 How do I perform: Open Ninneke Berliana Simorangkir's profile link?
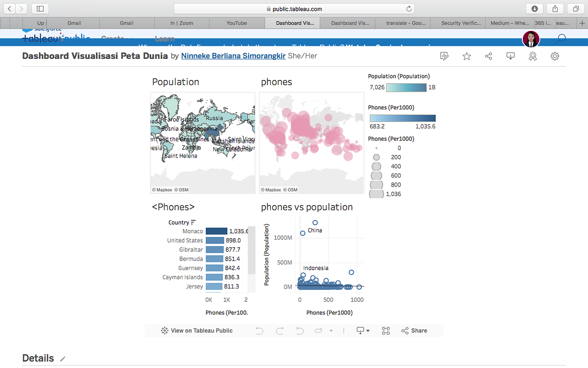point(233,55)
